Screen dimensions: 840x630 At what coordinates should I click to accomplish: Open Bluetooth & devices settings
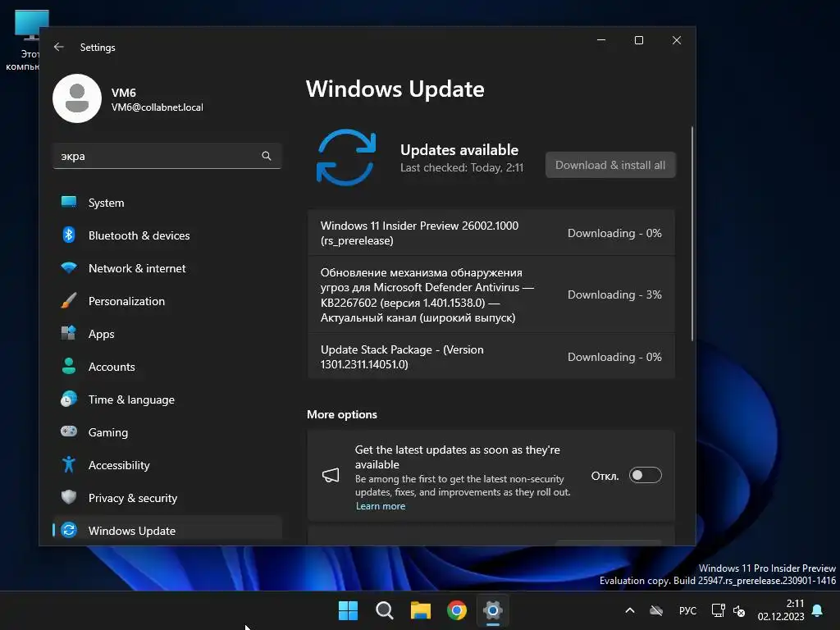click(x=167, y=235)
